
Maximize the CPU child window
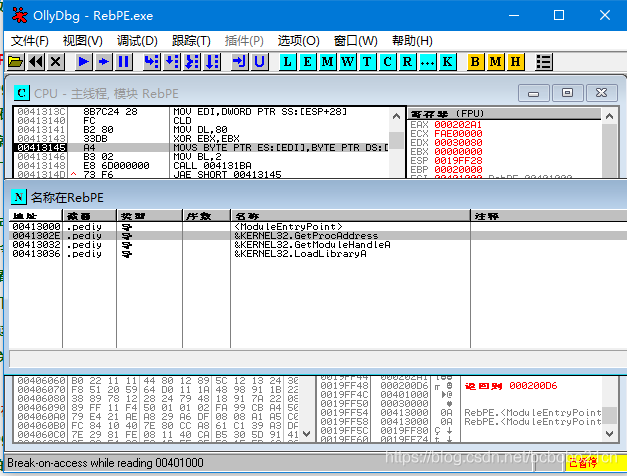pyautogui.click(x=567, y=93)
